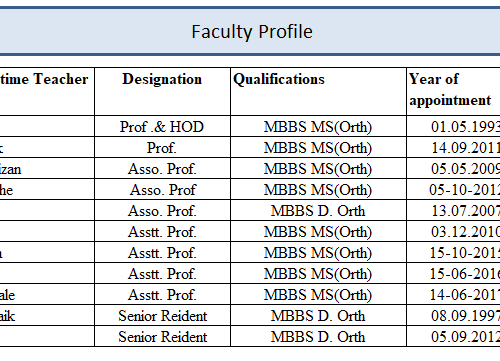
Task: Select the 15-06-2016 date cell
Action: [x=453, y=273]
